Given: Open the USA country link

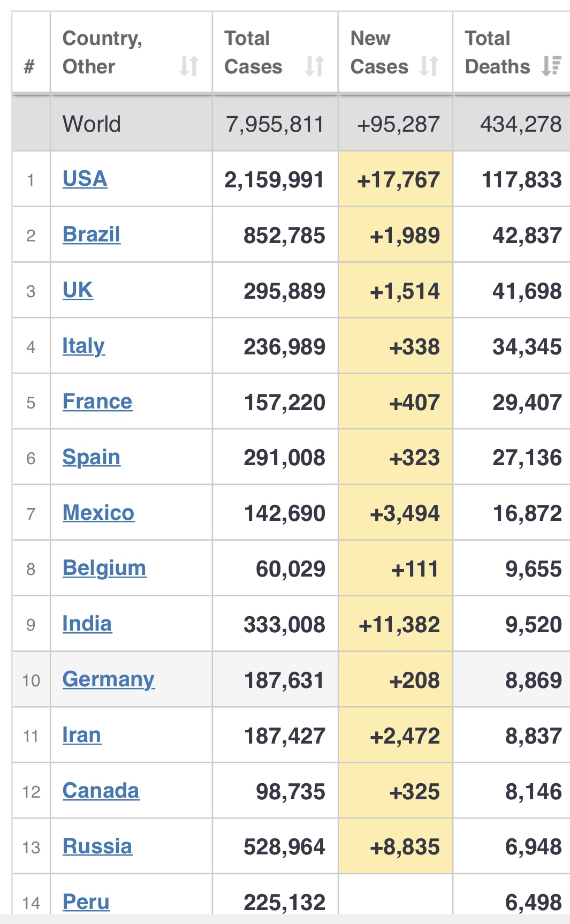Looking at the screenshot, I should tap(85, 179).
